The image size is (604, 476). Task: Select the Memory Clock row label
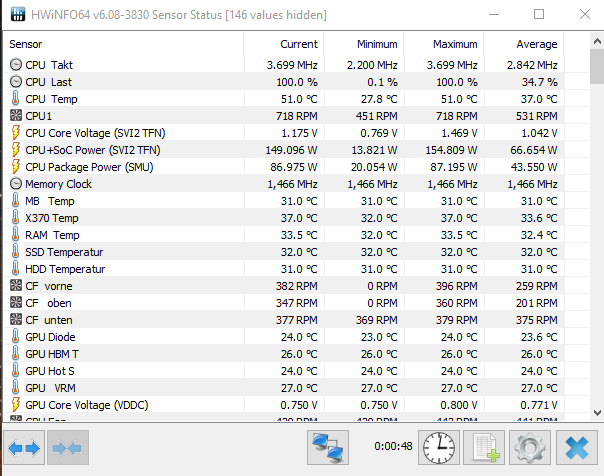pyautogui.click(x=59, y=184)
